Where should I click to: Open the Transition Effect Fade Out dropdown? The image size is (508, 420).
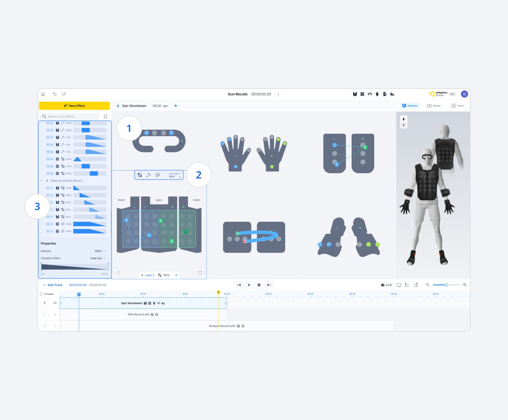pyautogui.click(x=97, y=258)
